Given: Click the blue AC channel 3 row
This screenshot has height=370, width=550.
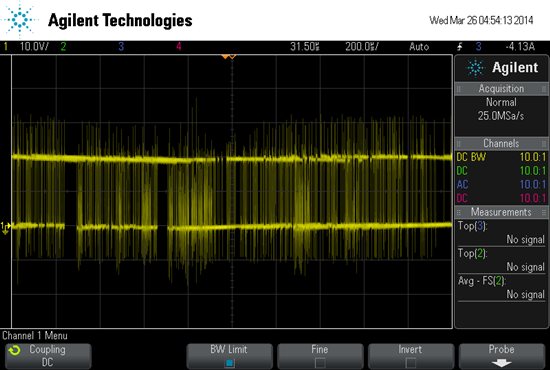Looking at the screenshot, I should tap(501, 184).
